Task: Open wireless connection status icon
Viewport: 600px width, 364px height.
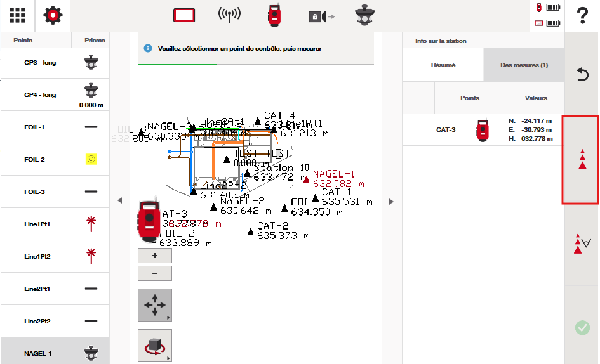Action: [229, 16]
